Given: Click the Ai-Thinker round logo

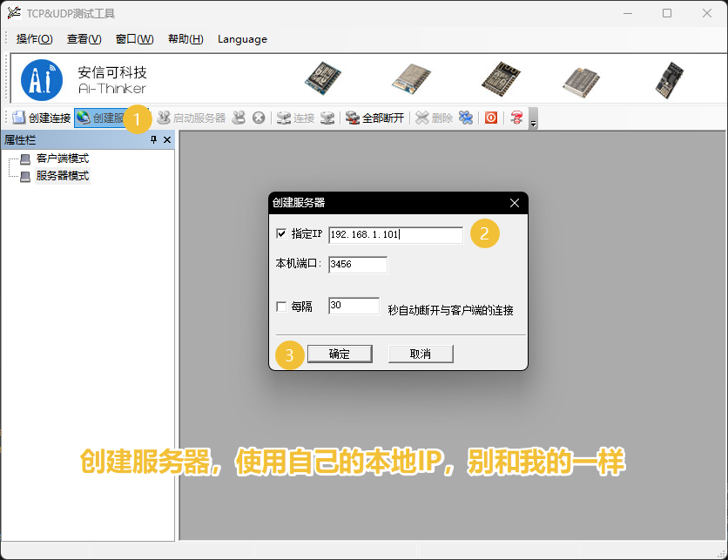Looking at the screenshot, I should coord(42,79).
